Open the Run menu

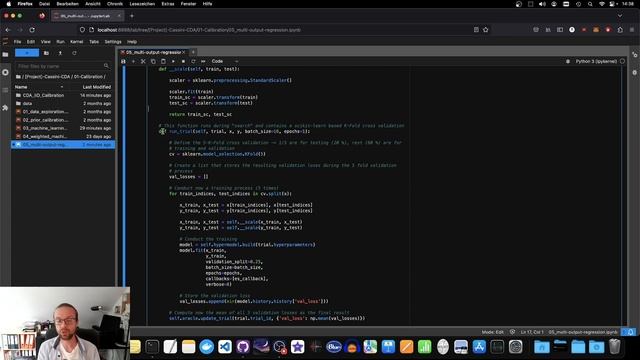coord(60,42)
